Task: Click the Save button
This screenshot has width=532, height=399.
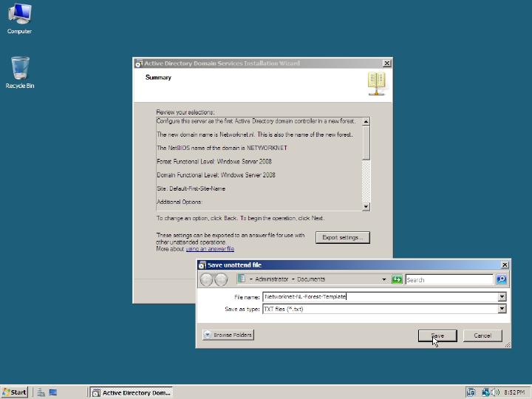Action: tap(437, 335)
